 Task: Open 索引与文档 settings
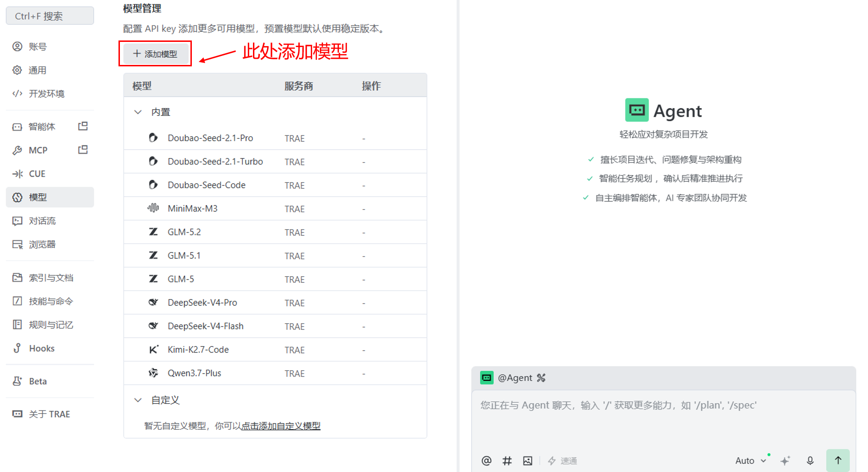point(50,278)
